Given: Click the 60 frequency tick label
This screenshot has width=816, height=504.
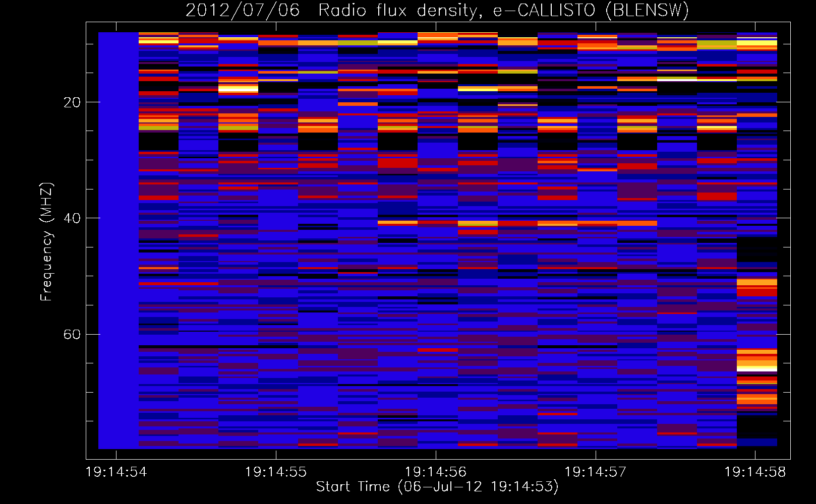Looking at the screenshot, I should coord(72,335).
